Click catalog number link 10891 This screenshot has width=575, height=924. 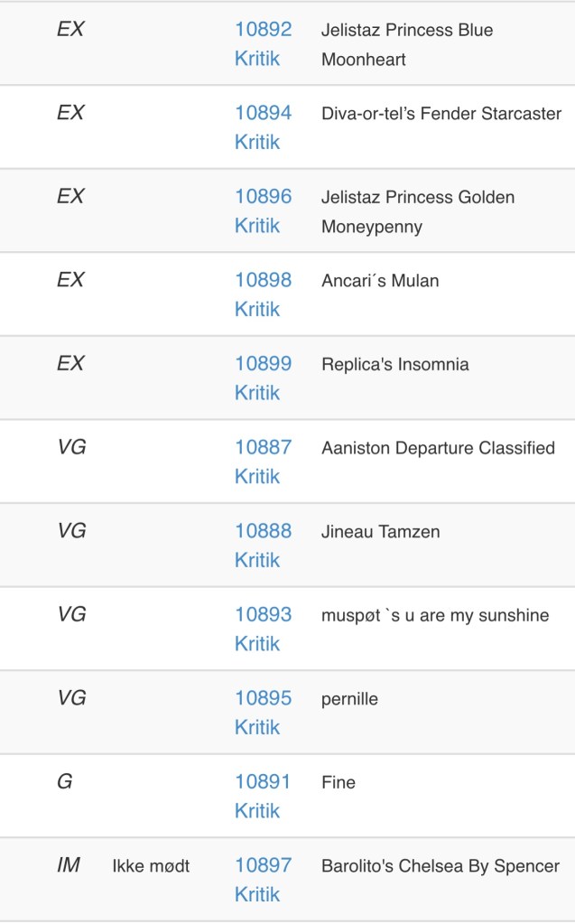click(263, 781)
